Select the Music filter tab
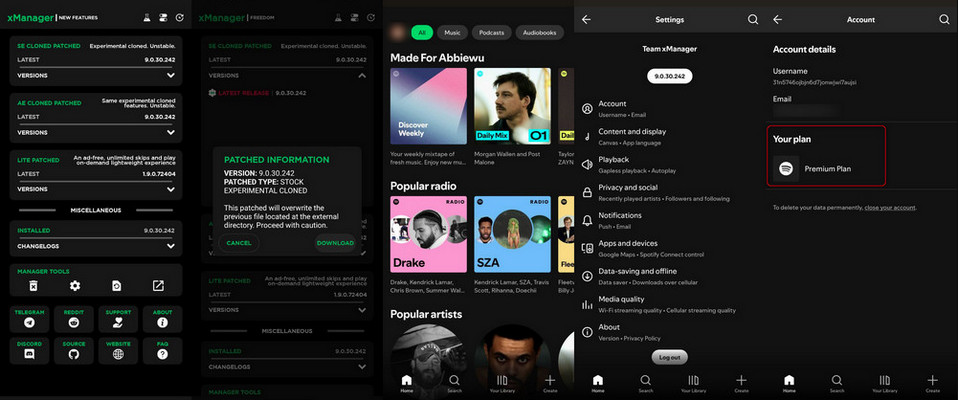The height and width of the screenshot is (400, 958). coord(452,32)
